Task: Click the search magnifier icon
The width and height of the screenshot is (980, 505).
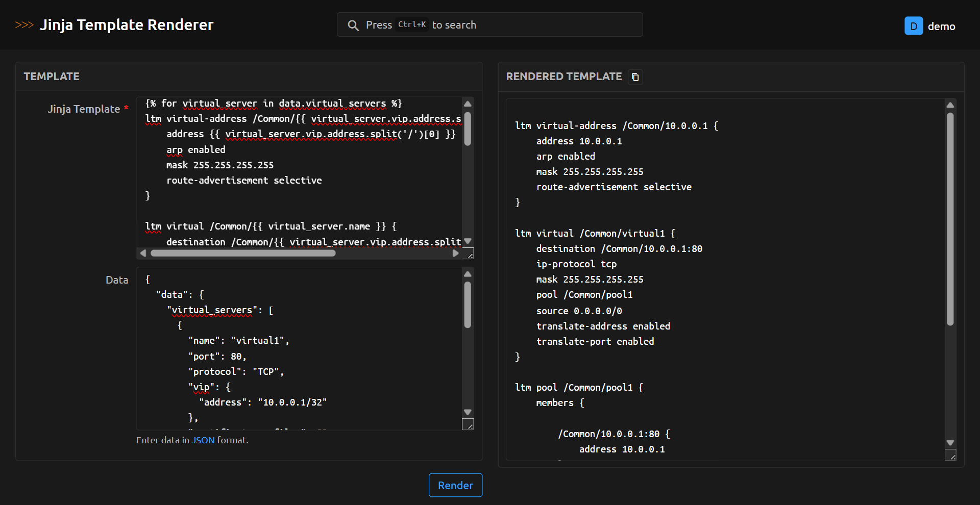Action: tap(353, 26)
